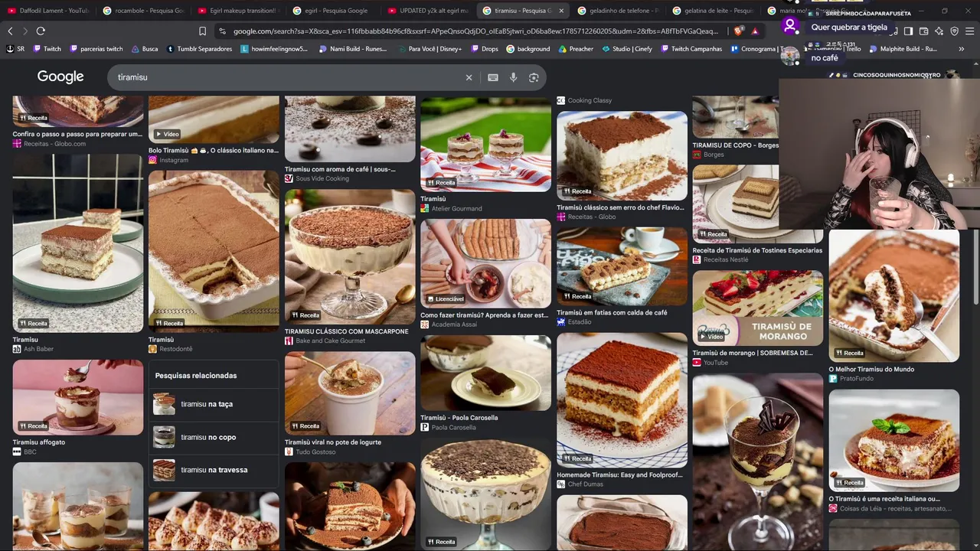Open the browser main menu
Screen dimensions: 980x551
pyautogui.click(x=969, y=31)
